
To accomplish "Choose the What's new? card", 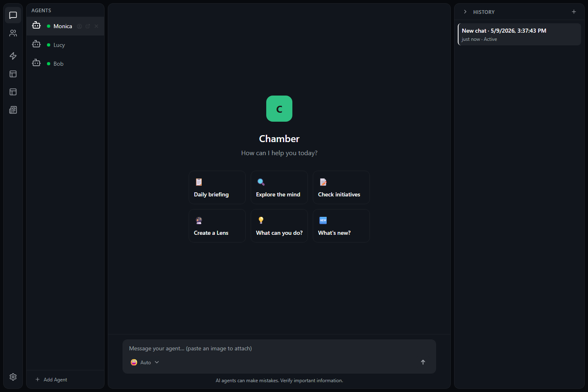I will click(x=341, y=226).
